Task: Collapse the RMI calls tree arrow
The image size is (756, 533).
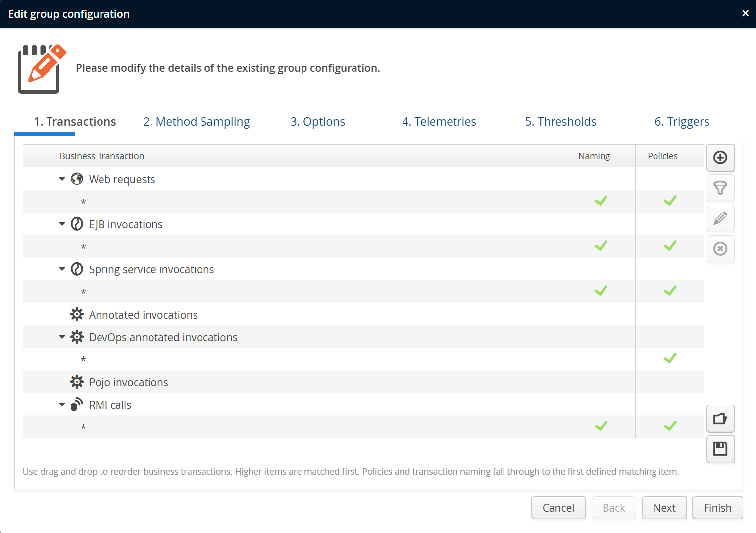Action: [x=62, y=405]
